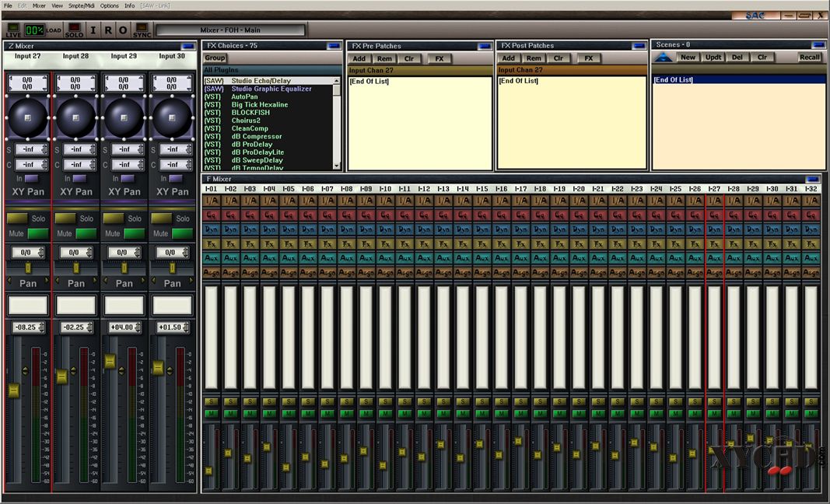Click the Del button in Scenes panel
Screen dimensions: 830x504
tap(737, 58)
